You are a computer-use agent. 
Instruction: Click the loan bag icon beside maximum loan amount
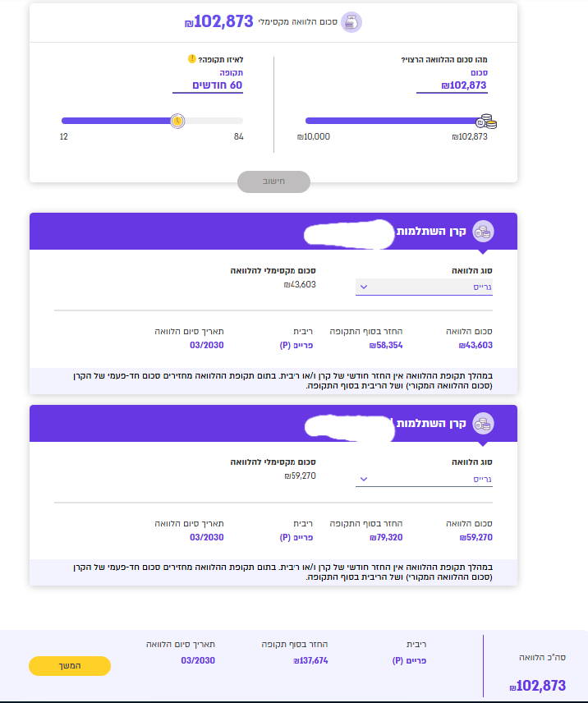click(351, 22)
